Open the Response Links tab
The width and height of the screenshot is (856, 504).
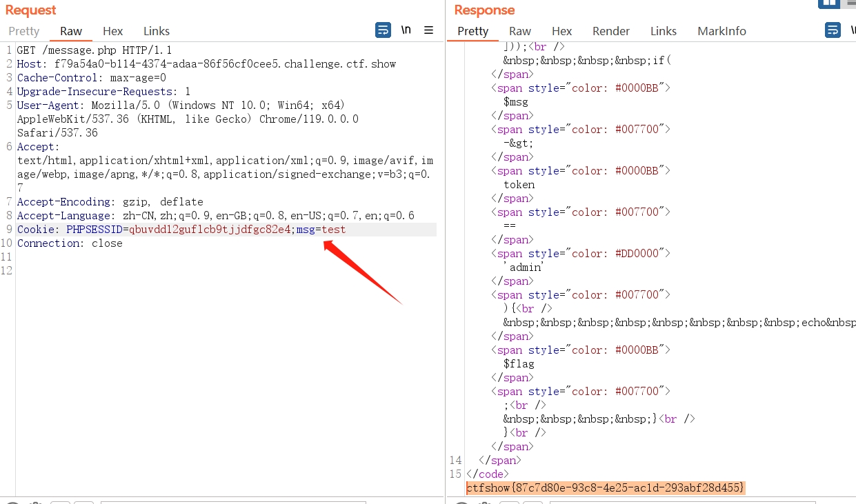(664, 31)
